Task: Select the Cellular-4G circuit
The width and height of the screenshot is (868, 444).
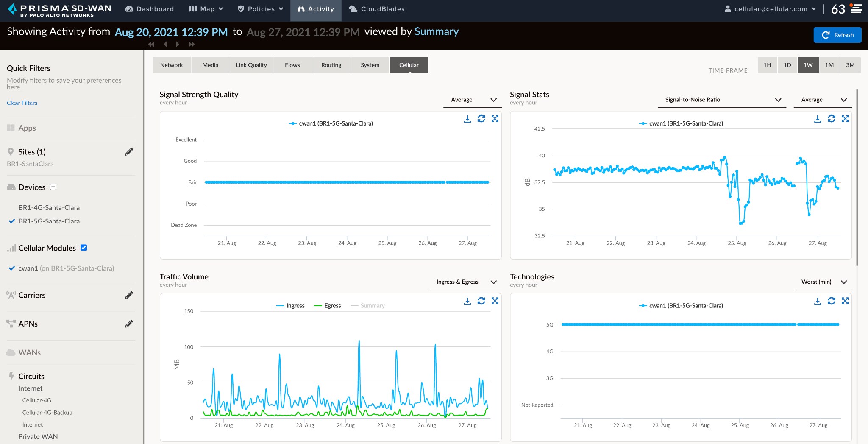Action: pos(37,400)
